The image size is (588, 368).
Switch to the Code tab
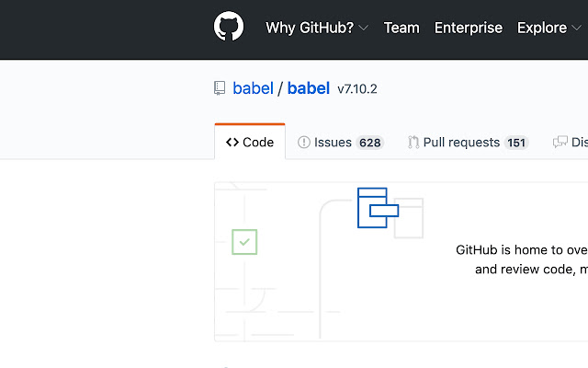(250, 143)
